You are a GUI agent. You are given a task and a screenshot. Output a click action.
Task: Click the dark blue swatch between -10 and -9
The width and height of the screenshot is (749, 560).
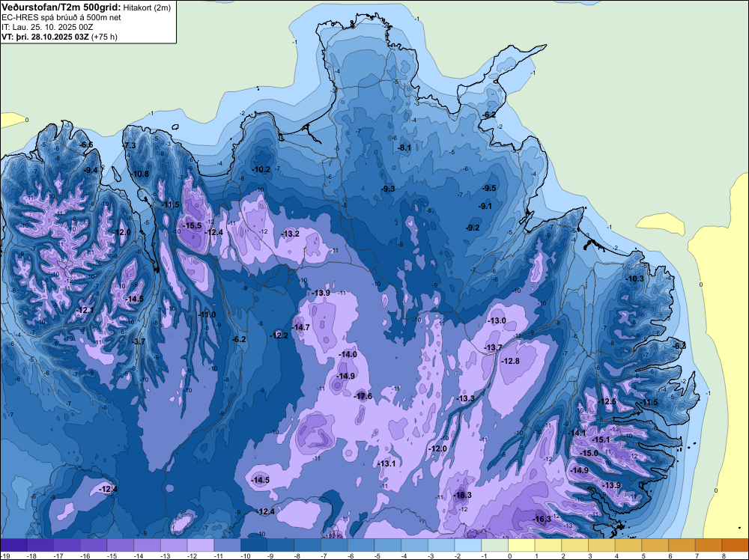[x=254, y=544]
